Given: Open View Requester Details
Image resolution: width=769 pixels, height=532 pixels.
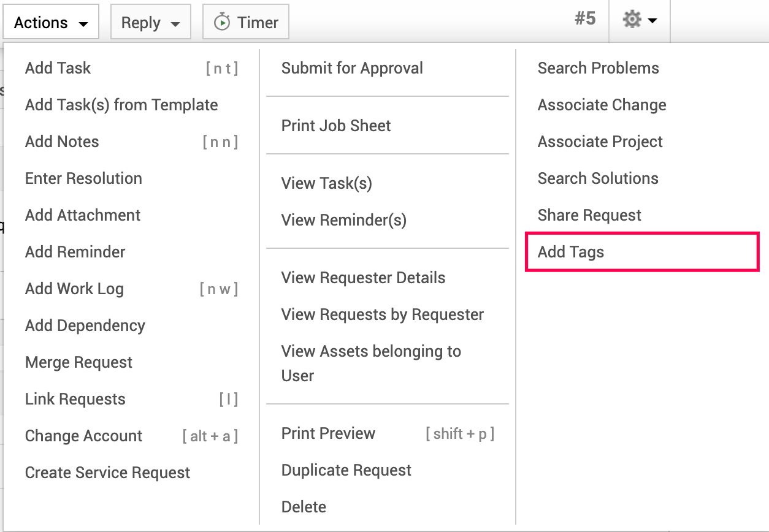Looking at the screenshot, I should (x=363, y=277).
